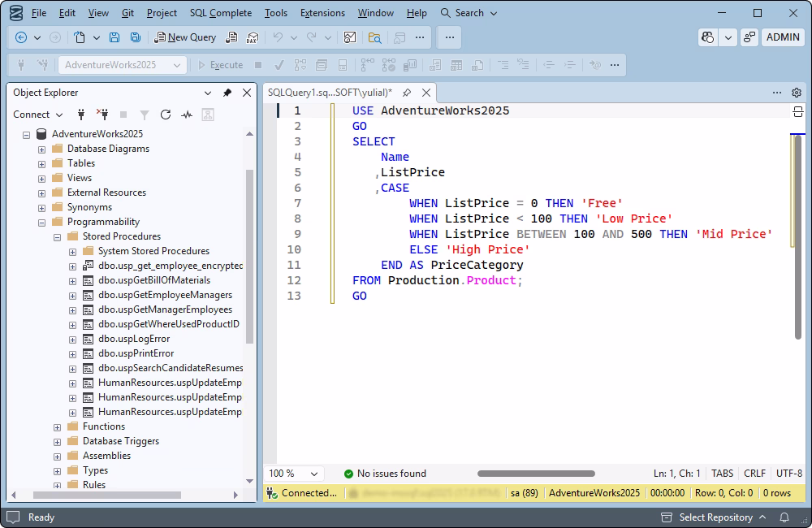Click the undo icon
The width and height of the screenshot is (812, 528).
tap(278, 37)
